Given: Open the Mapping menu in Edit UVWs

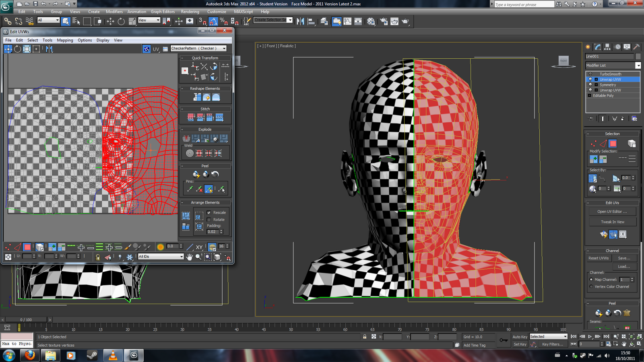Looking at the screenshot, I should click(x=65, y=40).
